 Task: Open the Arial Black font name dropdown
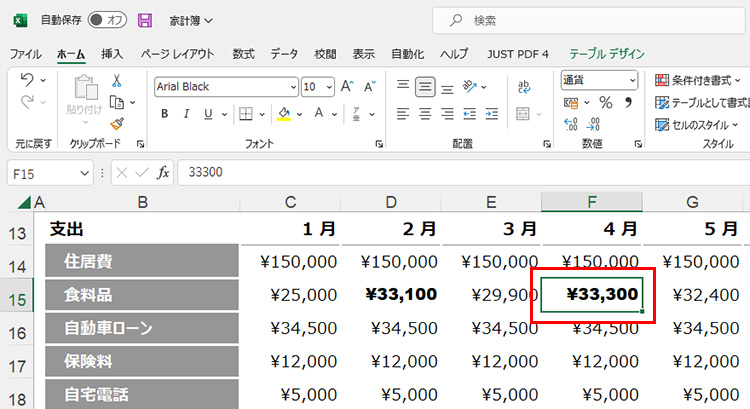pos(293,87)
